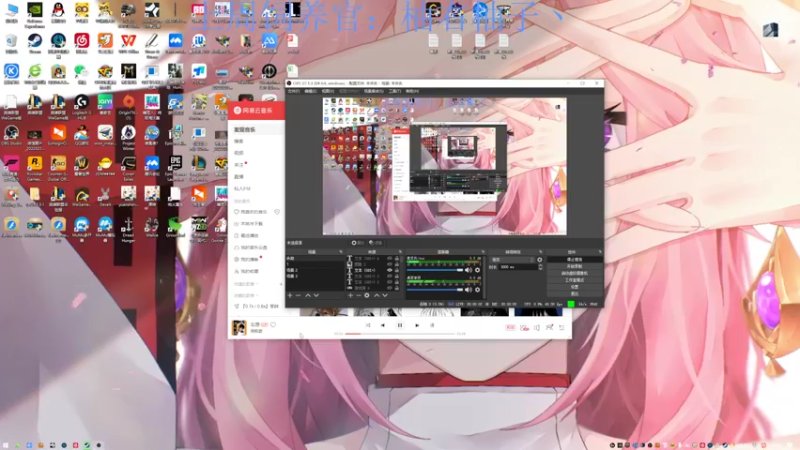
Task: Open volume control in NetEase Music
Action: point(537,328)
